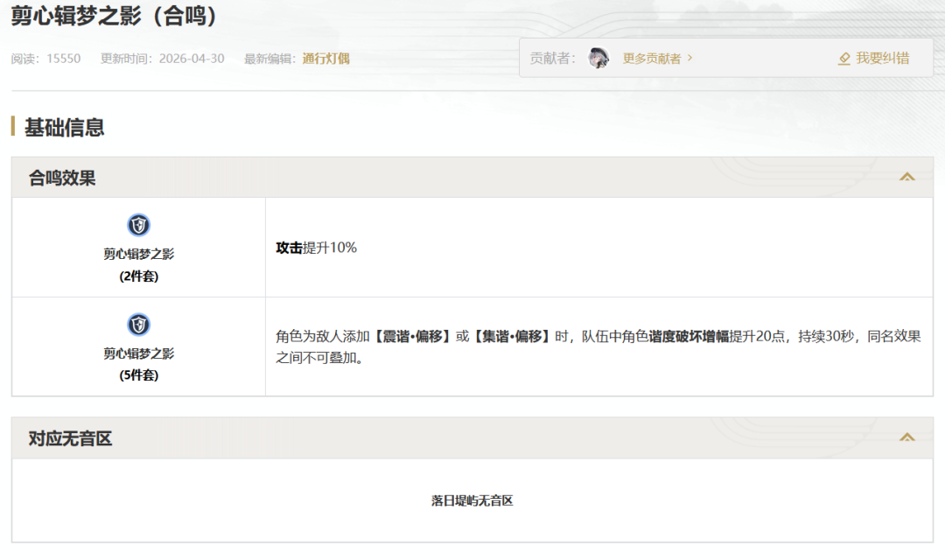The image size is (945, 560).
Task: Click the 攻击提升10% effect text
Action: click(x=317, y=248)
